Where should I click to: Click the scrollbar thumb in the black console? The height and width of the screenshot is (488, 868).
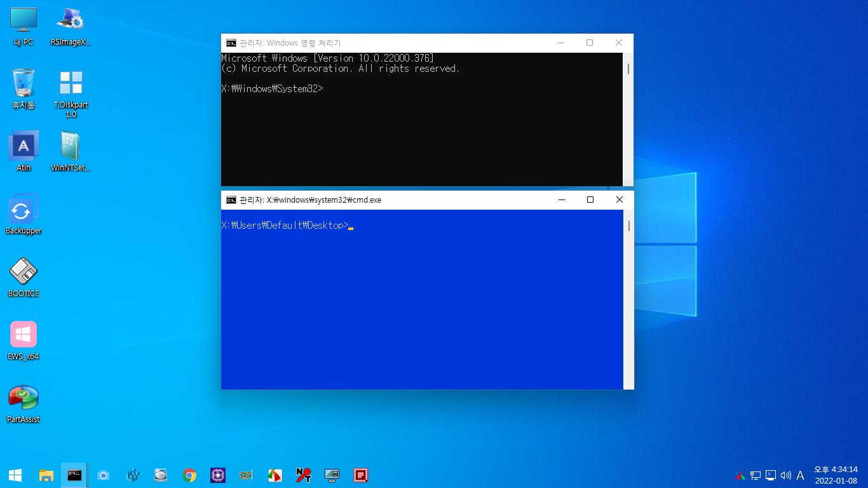(628, 69)
